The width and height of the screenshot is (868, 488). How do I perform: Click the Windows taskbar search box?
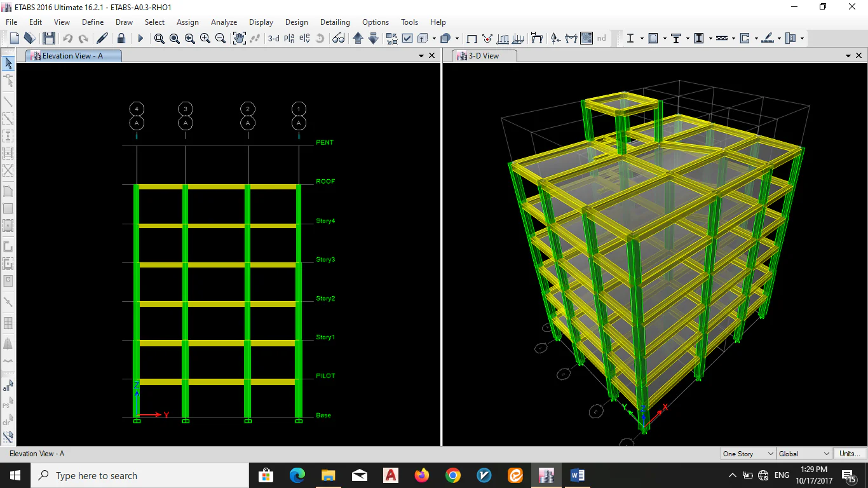pos(140,475)
